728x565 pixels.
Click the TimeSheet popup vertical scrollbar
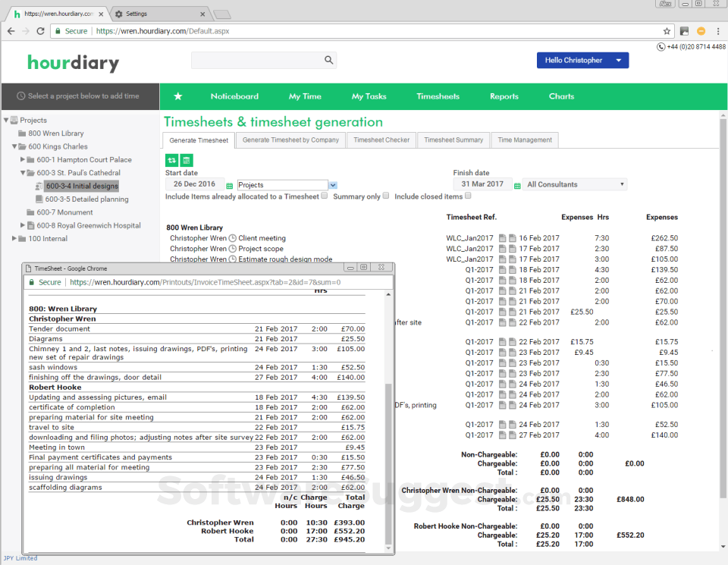[x=388, y=463]
